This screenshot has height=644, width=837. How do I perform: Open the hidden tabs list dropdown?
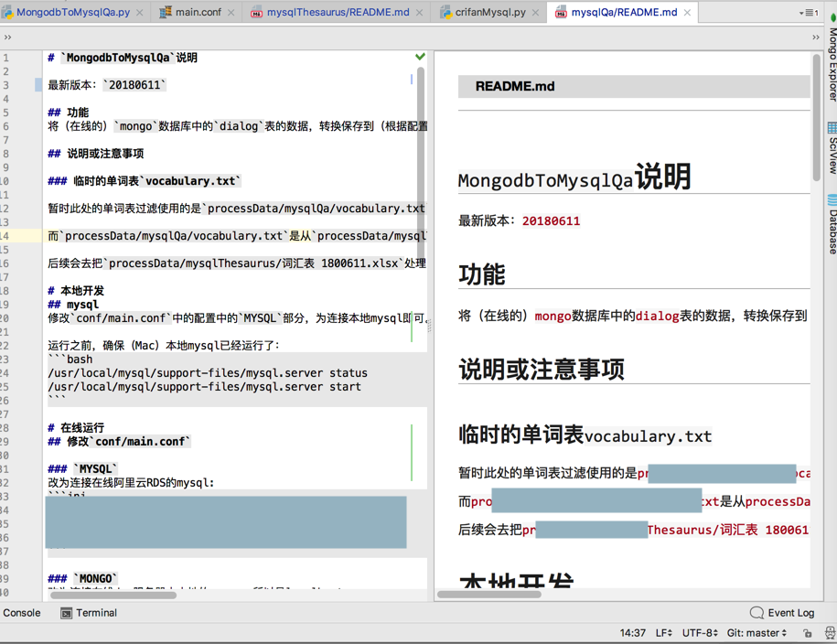coord(808,13)
